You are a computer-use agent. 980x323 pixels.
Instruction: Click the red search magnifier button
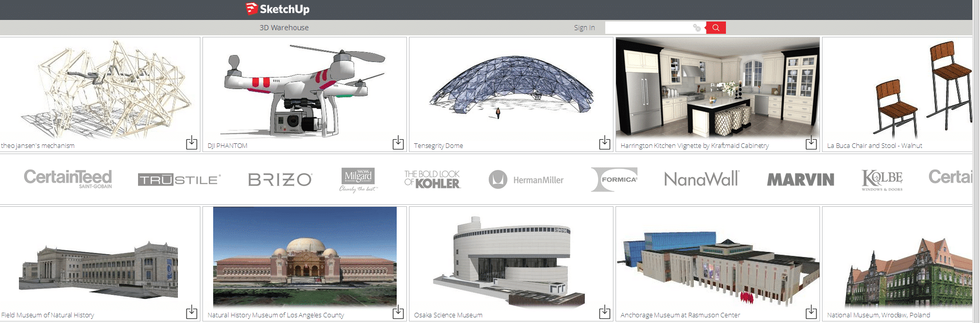[716, 28]
